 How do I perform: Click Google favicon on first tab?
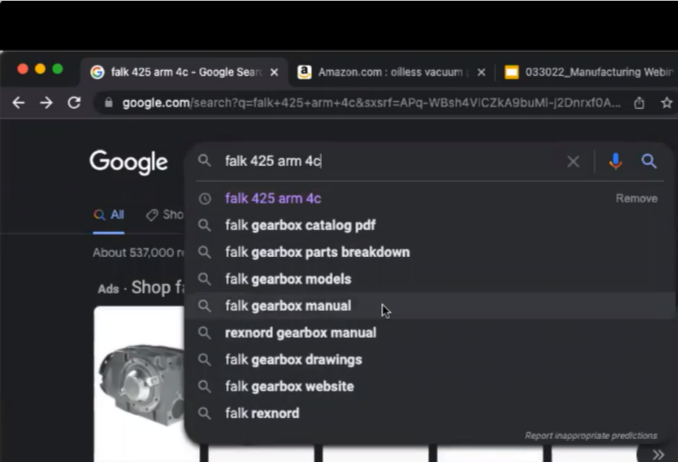97,72
